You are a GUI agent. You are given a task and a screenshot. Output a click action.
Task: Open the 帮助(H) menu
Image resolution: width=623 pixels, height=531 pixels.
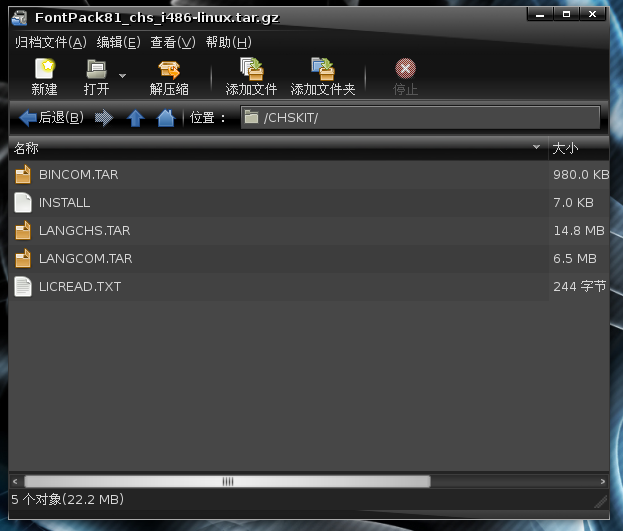pyautogui.click(x=228, y=42)
